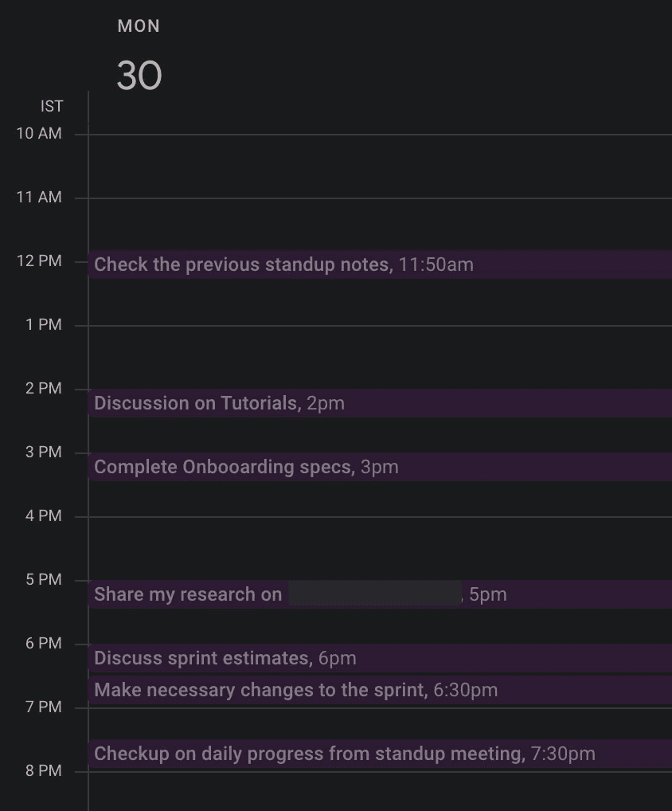Click the IST timezone label
This screenshot has width=672, height=811.
pos(51,106)
